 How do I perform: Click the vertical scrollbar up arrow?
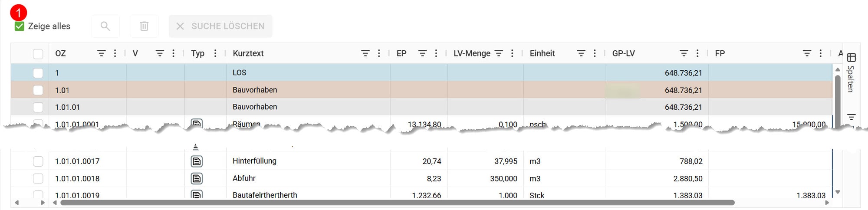click(x=838, y=69)
